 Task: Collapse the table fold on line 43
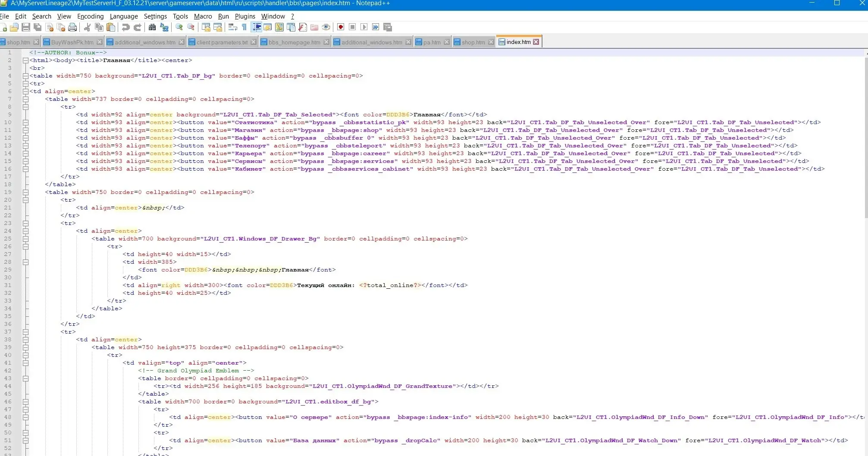click(x=25, y=378)
